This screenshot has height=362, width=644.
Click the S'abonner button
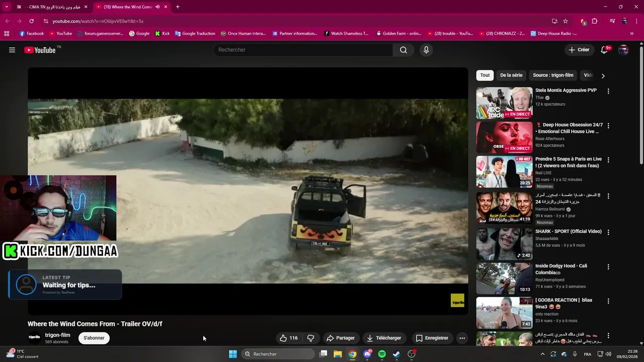pos(94,338)
